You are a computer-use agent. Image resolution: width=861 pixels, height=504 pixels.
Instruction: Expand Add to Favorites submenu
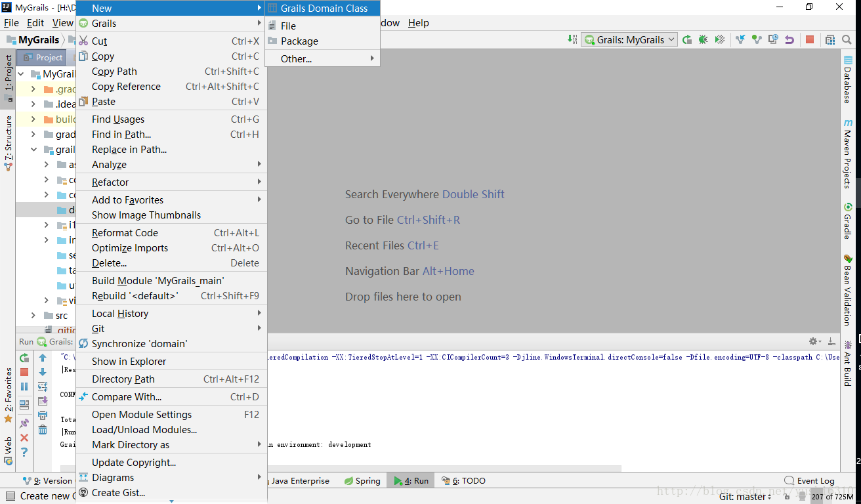pos(171,199)
